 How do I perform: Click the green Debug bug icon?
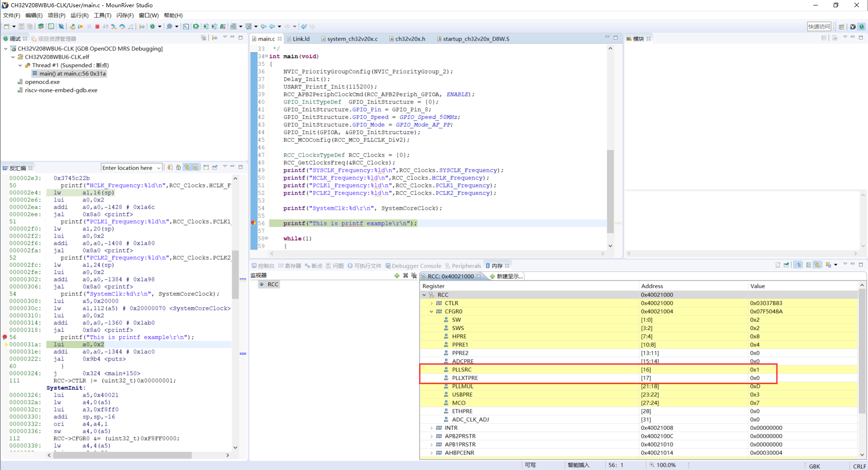click(x=153, y=27)
